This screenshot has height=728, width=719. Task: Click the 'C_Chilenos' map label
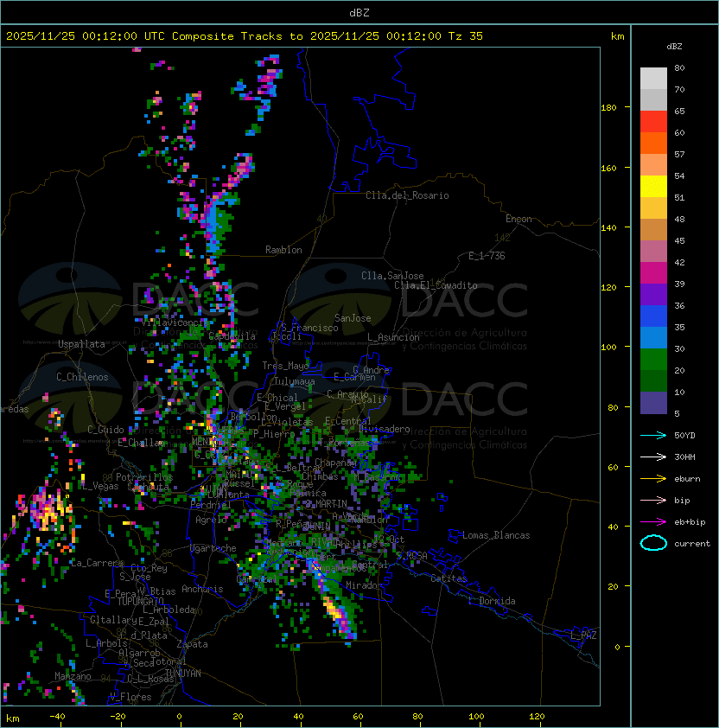click(82, 377)
